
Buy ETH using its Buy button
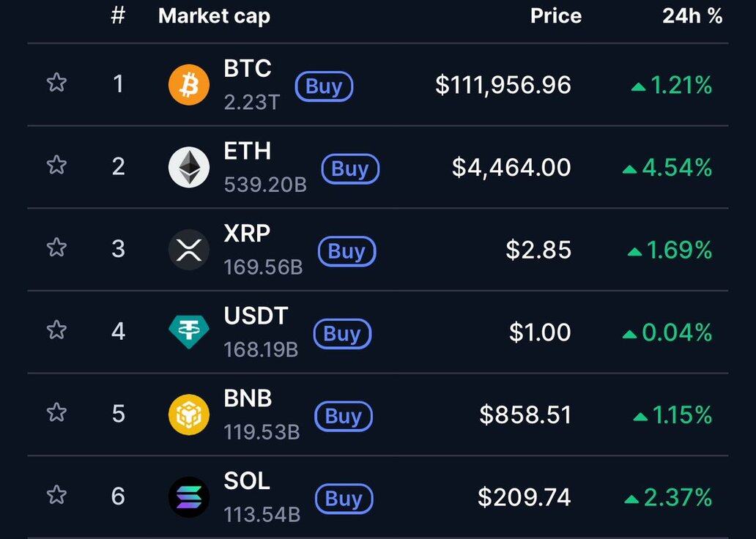pos(350,169)
